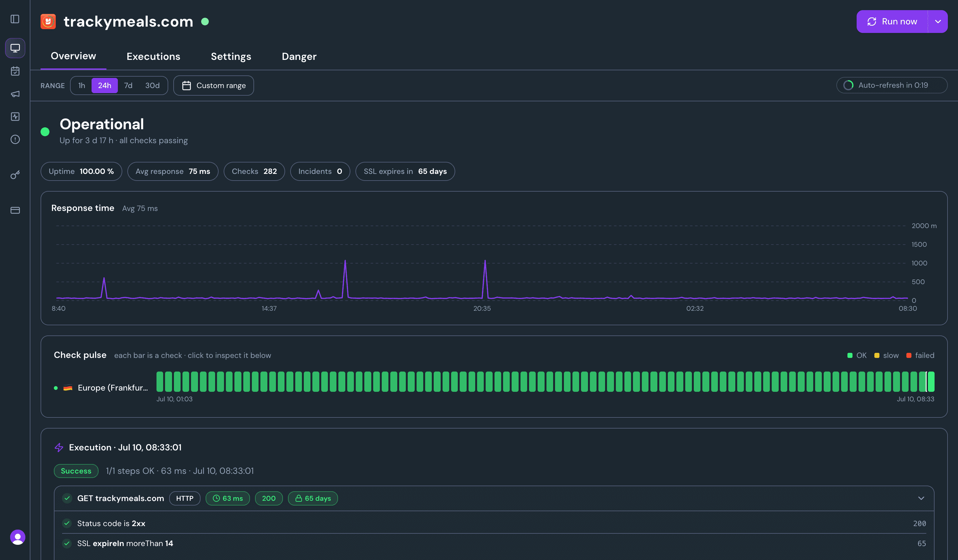The width and height of the screenshot is (958, 560).
Task: Toggle the sidebar panel icon
Action: (x=15, y=19)
